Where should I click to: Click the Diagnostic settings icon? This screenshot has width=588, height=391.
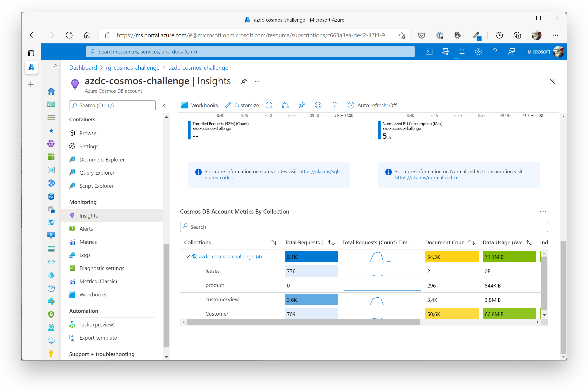pyautogui.click(x=73, y=268)
